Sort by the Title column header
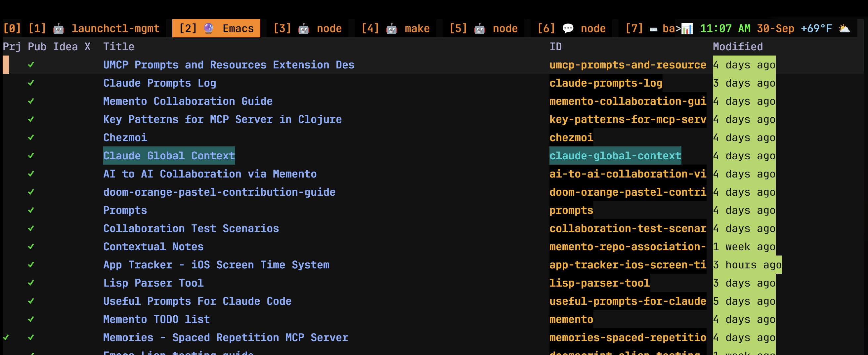Image resolution: width=868 pixels, height=355 pixels. tap(119, 47)
